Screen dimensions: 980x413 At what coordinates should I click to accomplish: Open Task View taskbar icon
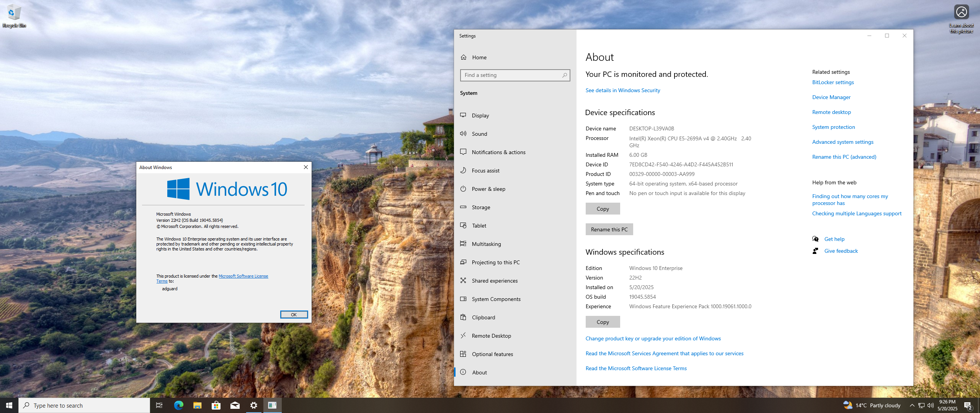[x=159, y=405]
